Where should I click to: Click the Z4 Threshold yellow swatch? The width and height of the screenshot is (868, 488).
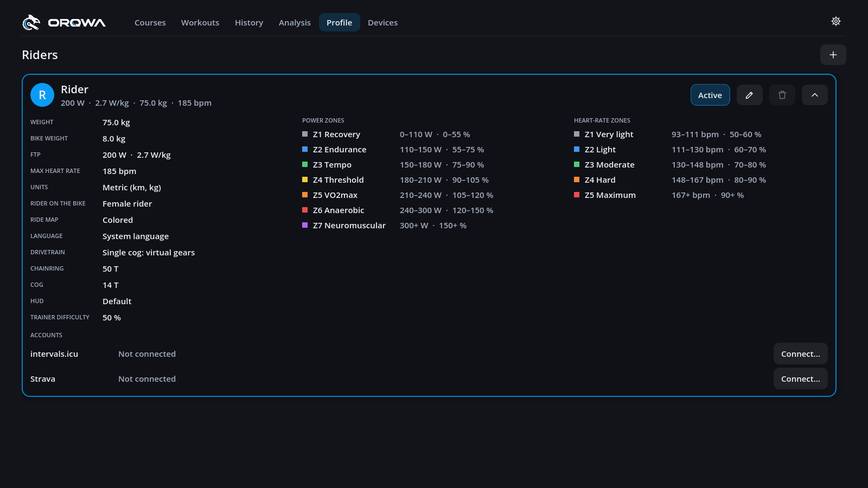(x=305, y=179)
